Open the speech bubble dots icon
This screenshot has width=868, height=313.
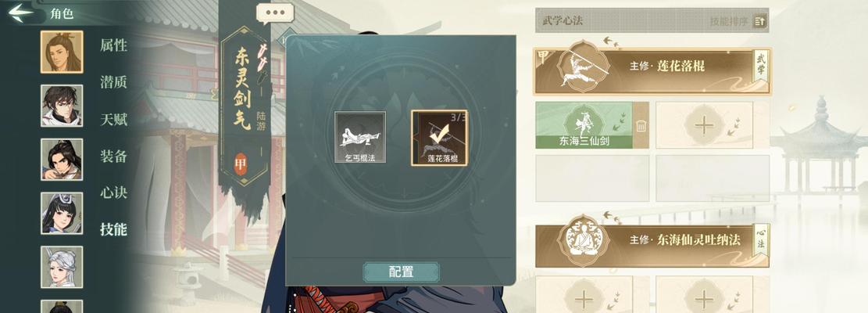coord(274,13)
